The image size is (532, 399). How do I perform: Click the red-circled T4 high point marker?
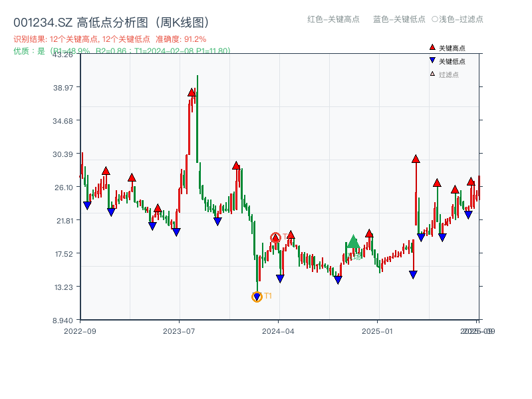coord(275,236)
